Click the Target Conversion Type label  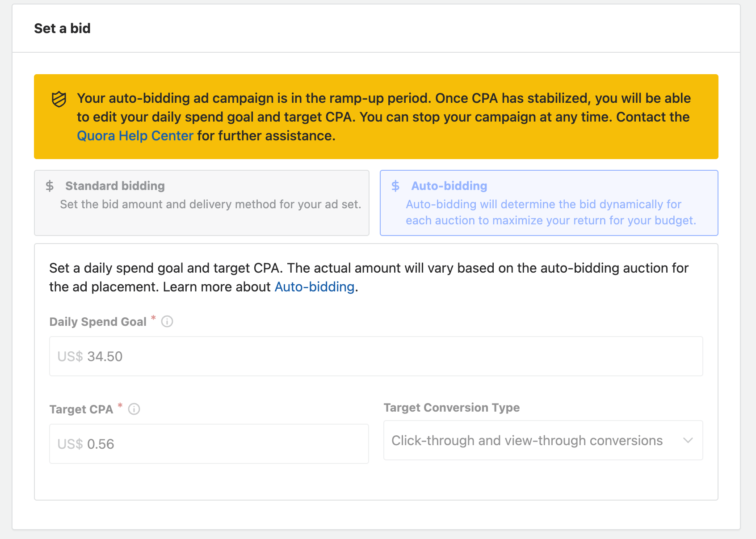[451, 408]
